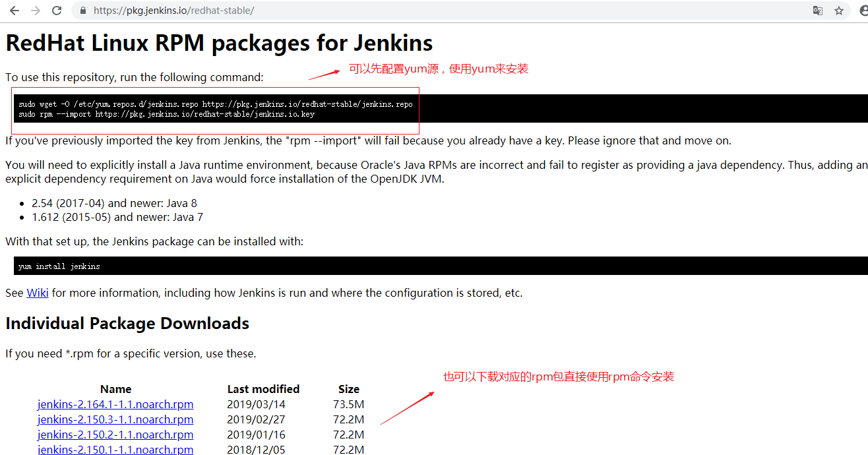Click "If you've previously imported the key" paragraph
This screenshot has width=868, height=455.
point(368,140)
